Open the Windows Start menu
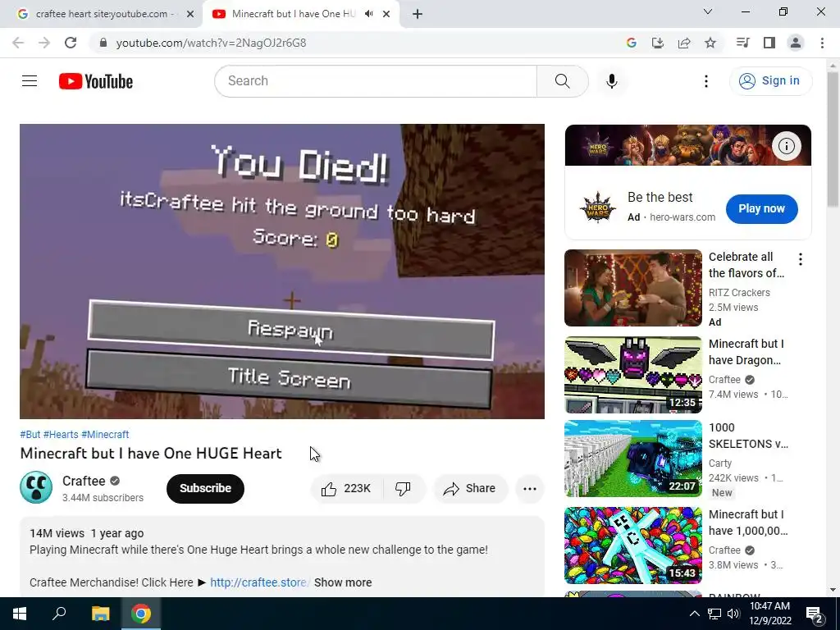Image resolution: width=840 pixels, height=630 pixels. (20, 614)
